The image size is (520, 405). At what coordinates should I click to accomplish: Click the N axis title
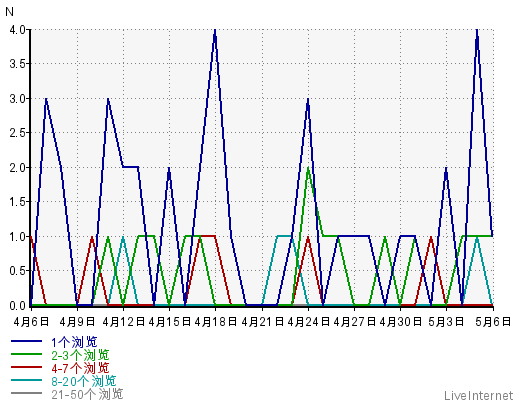[x=9, y=12]
